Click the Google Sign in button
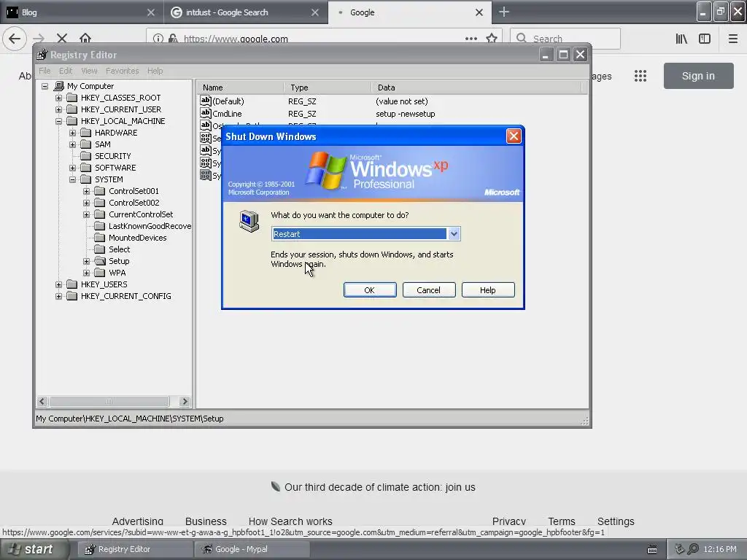 [x=698, y=76]
